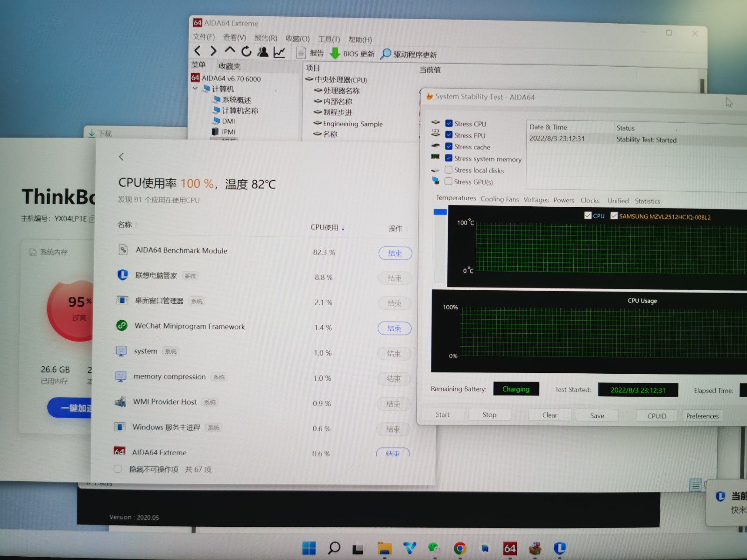The image size is (747, 560).
Task: Switch to the Cooling Fans tab
Action: (500, 199)
